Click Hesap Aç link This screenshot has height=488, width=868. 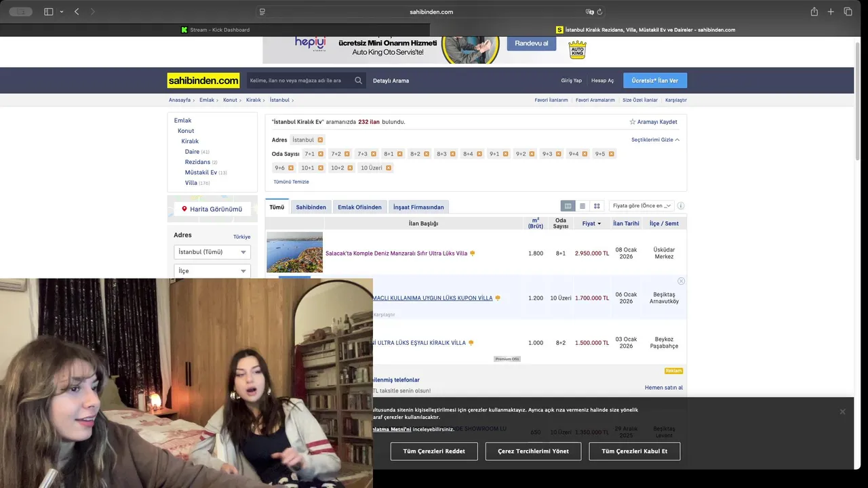(x=602, y=81)
